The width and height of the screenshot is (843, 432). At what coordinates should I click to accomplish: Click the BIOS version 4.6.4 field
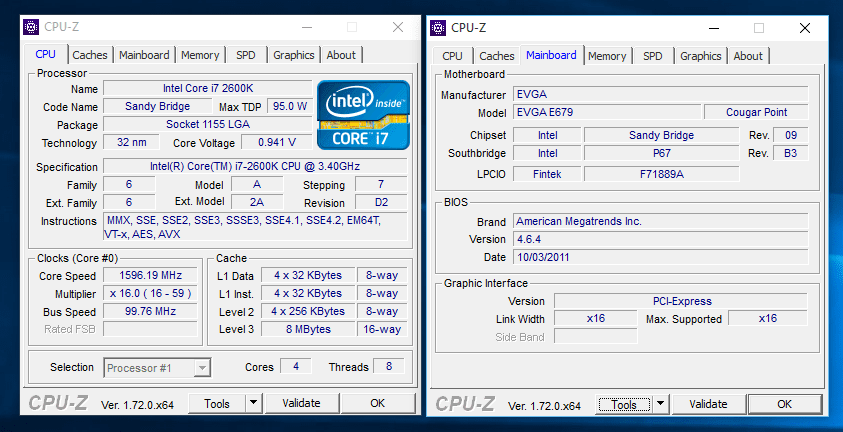[x=660, y=239]
